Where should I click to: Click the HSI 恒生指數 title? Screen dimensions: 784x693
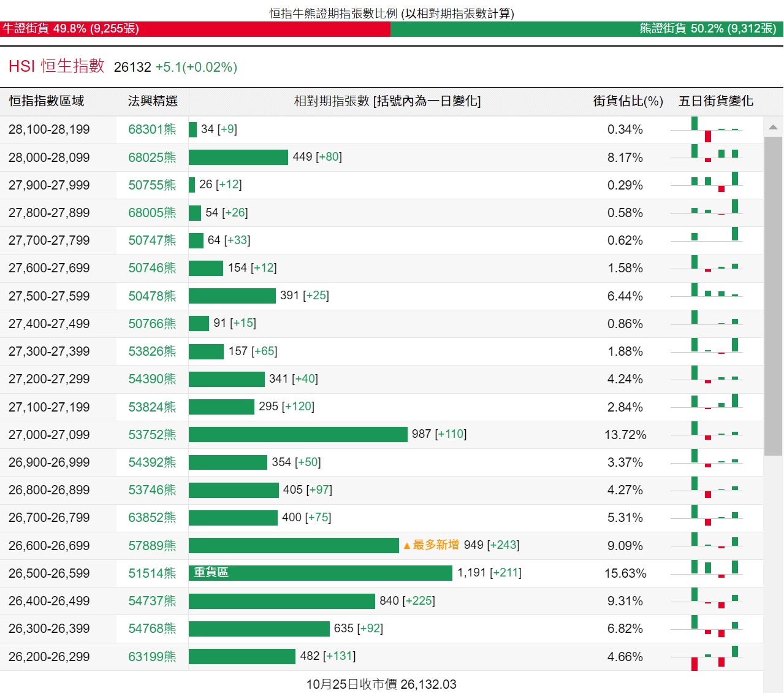pyautogui.click(x=56, y=66)
